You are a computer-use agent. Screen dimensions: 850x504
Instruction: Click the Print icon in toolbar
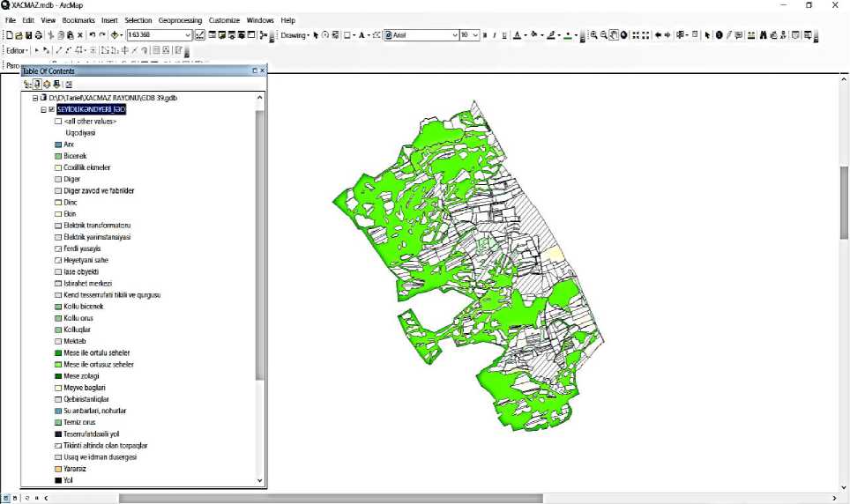[39, 35]
